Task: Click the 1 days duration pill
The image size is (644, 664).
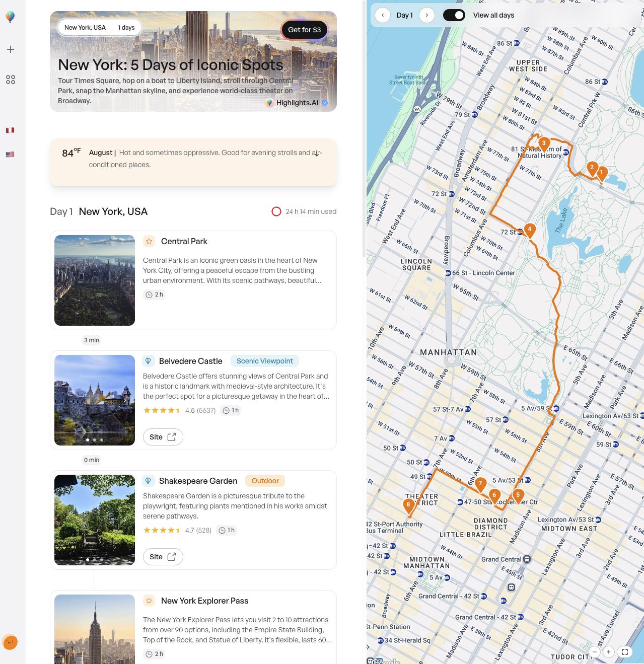Action: [x=126, y=28]
